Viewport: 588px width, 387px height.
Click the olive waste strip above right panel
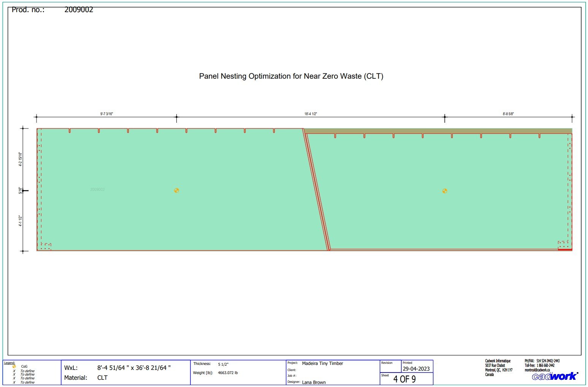click(x=438, y=131)
